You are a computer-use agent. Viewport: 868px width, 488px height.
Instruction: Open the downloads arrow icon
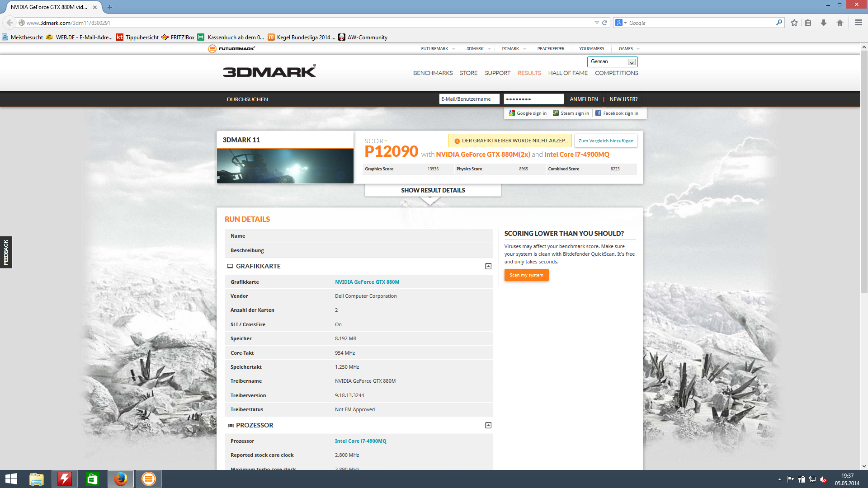click(824, 23)
